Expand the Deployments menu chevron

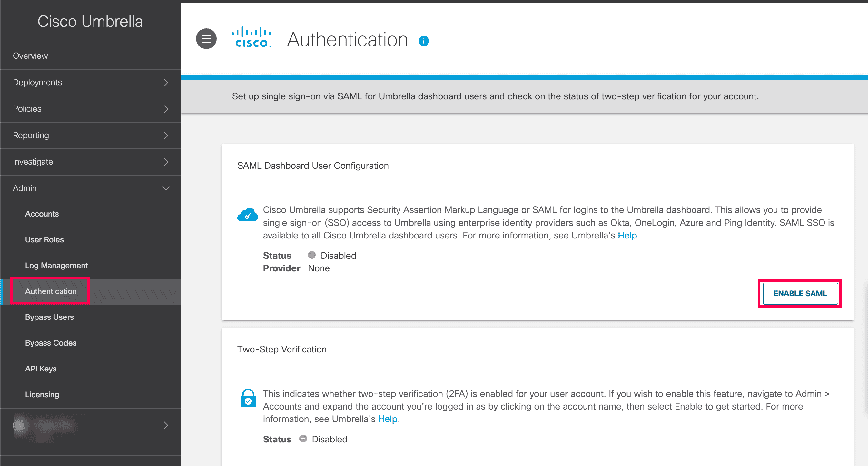coord(166,83)
